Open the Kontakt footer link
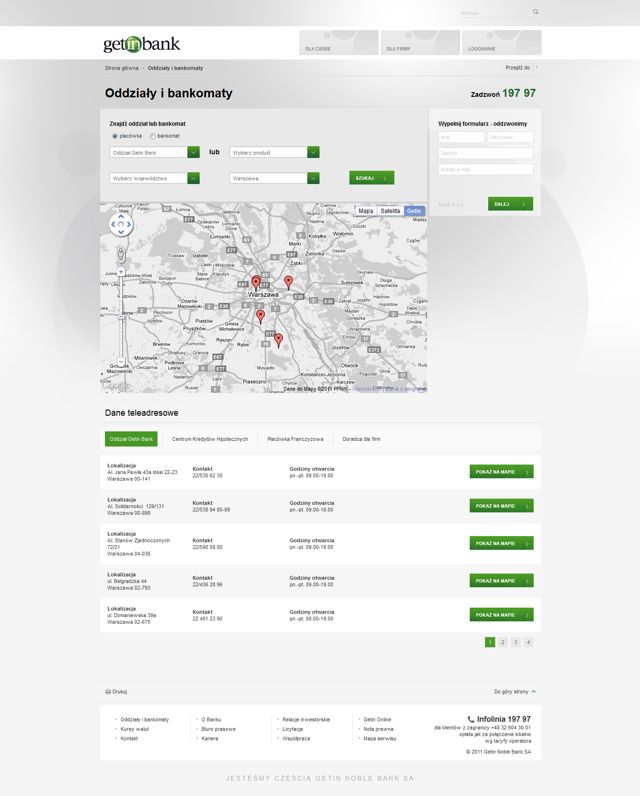This screenshot has width=640, height=796. 129,739
